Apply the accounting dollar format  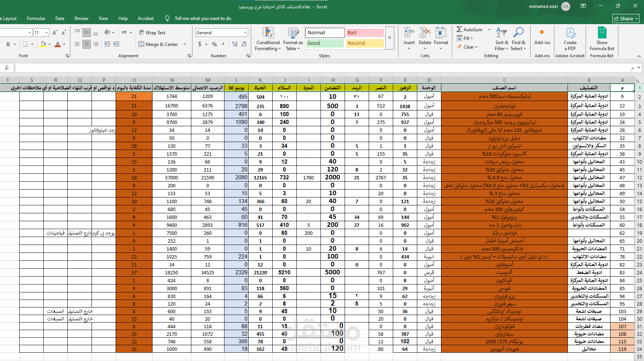200,44
